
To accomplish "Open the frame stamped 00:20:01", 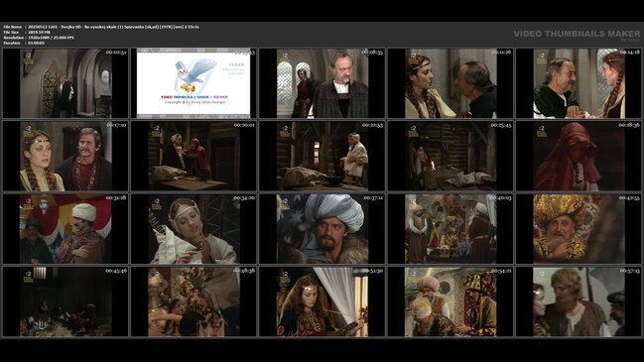I will click(193, 156).
